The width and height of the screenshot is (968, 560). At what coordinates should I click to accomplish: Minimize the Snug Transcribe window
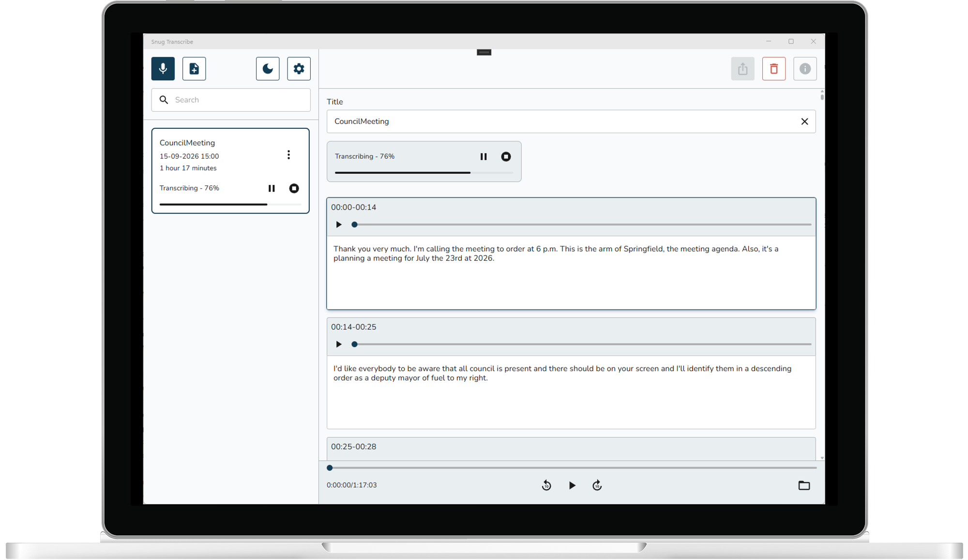(769, 42)
